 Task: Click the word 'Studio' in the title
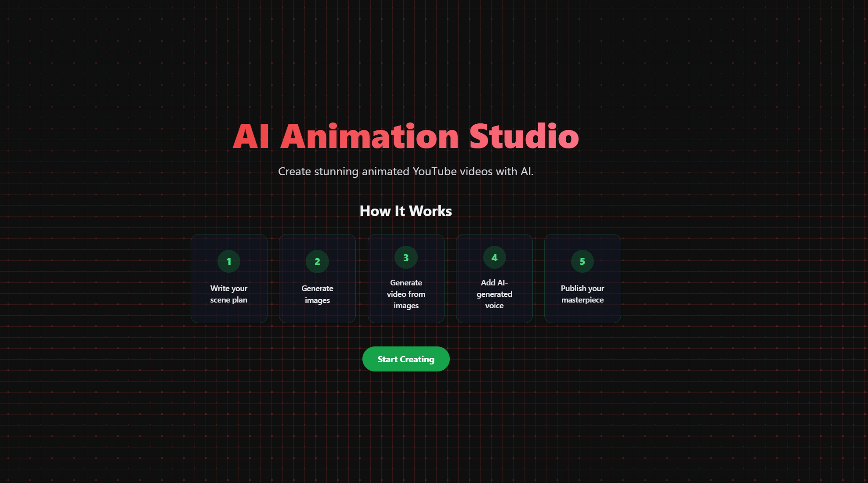[x=524, y=136]
